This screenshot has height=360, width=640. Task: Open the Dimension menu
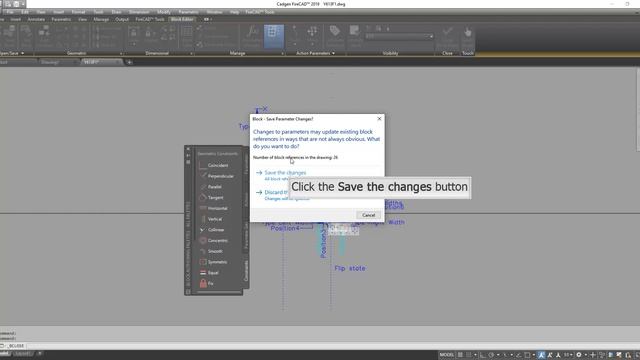(139, 12)
